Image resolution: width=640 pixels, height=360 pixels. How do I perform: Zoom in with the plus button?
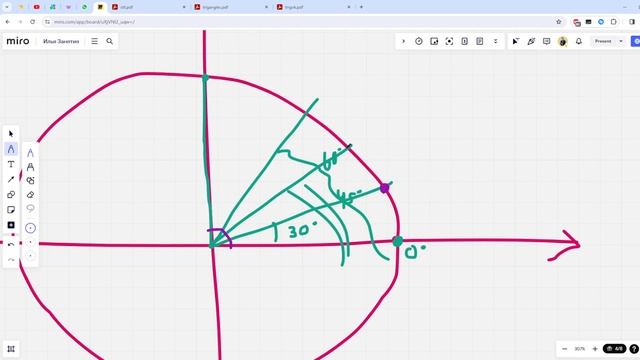pos(595,349)
